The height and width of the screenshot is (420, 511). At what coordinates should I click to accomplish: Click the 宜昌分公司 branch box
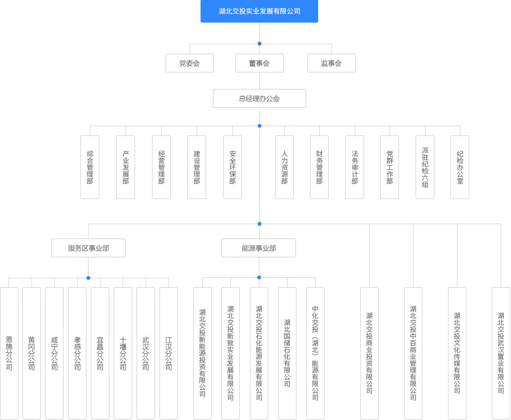pos(100,354)
